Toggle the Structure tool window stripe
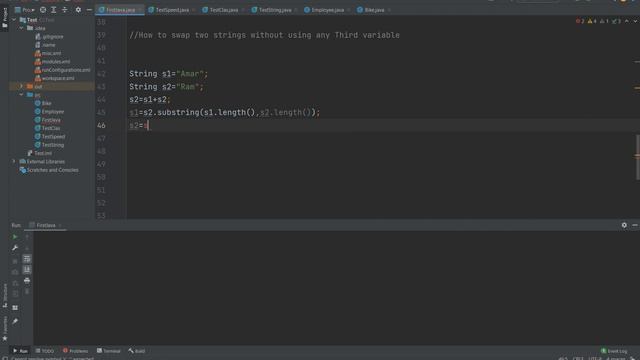Screen dimensions: 640x360 tap(4, 296)
